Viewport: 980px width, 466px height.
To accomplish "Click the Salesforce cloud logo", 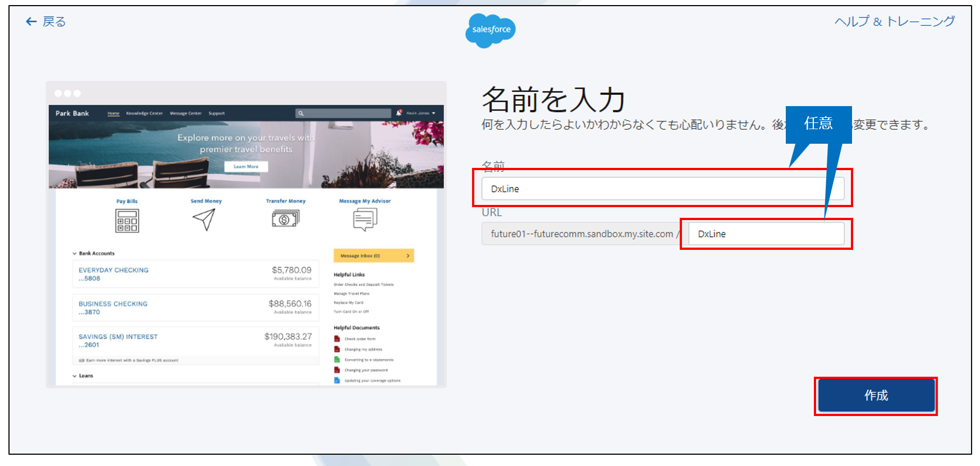I will point(490,30).
